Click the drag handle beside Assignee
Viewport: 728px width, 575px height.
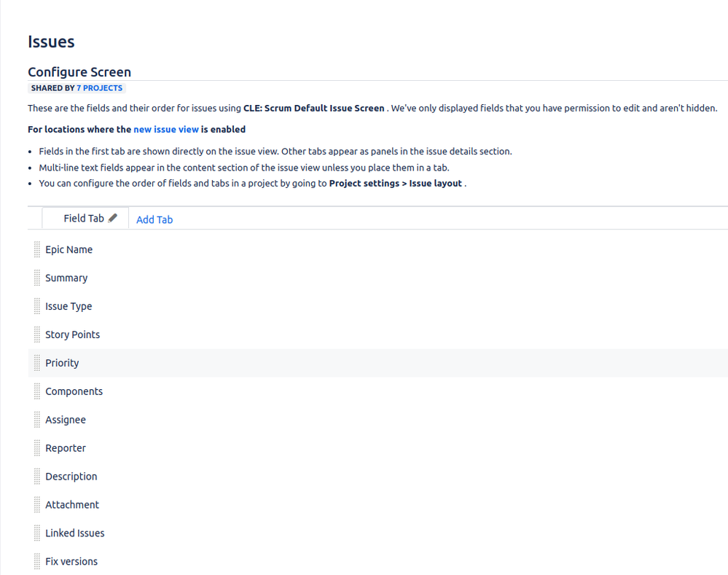pyautogui.click(x=36, y=420)
